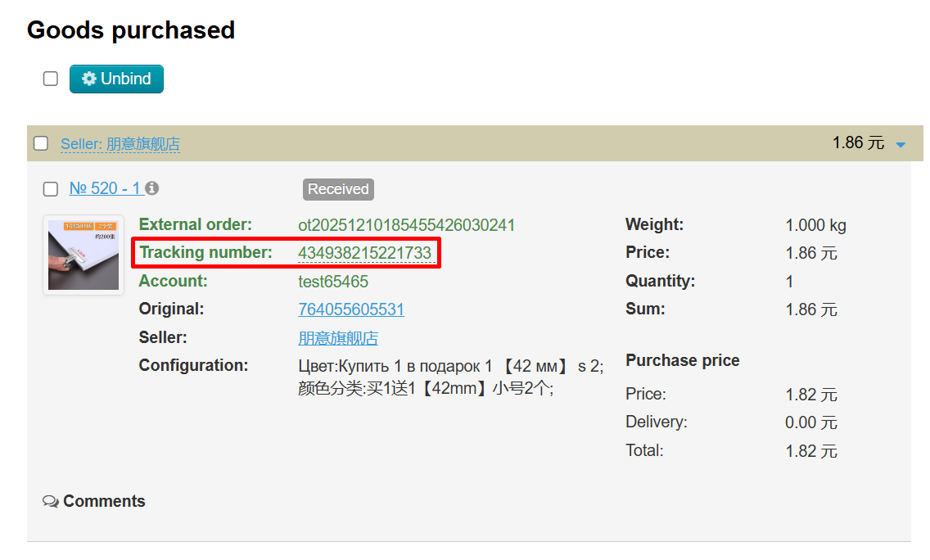Collapse seller group using the blue arrow

[901, 145]
